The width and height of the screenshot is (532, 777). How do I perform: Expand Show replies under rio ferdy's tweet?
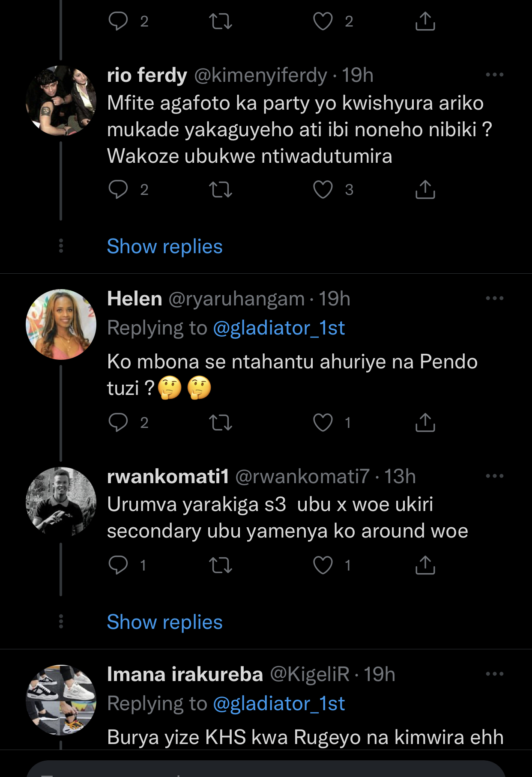[x=164, y=247]
